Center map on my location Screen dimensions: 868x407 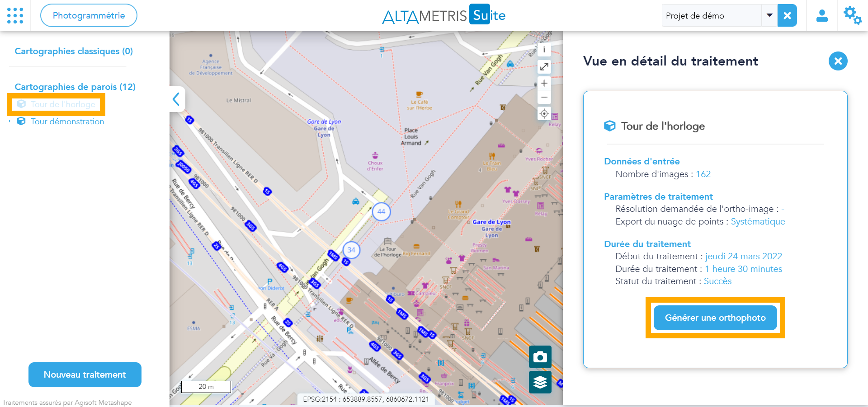tap(544, 113)
